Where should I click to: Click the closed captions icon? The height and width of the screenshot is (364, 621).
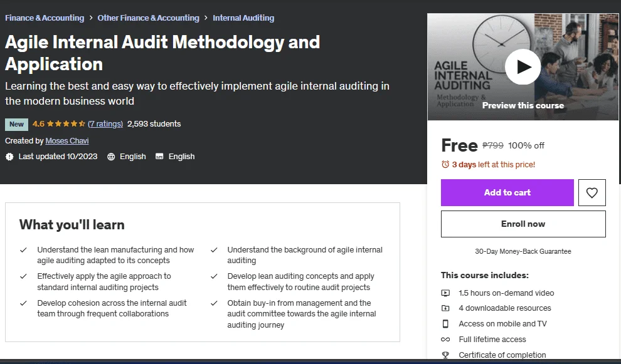[159, 157]
